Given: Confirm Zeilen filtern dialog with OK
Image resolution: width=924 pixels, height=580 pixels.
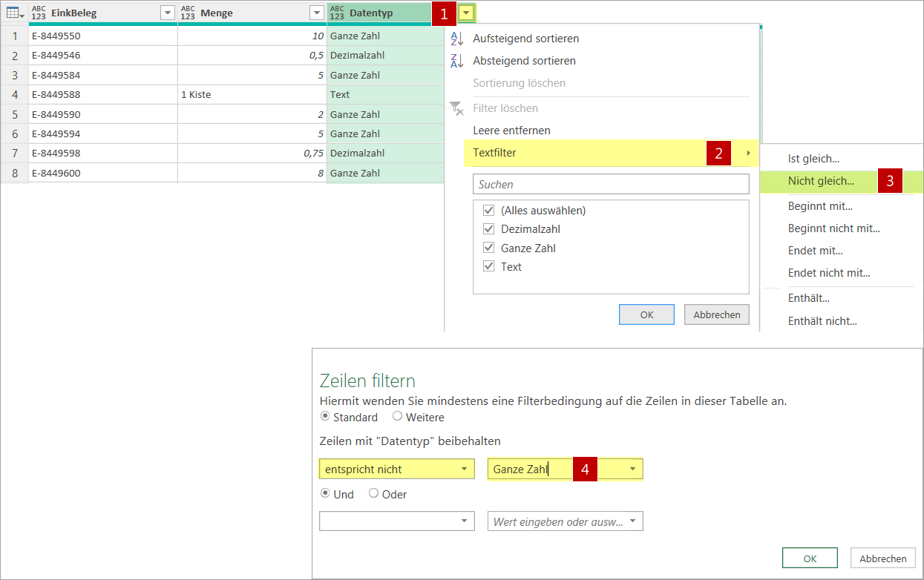Looking at the screenshot, I should point(809,558).
